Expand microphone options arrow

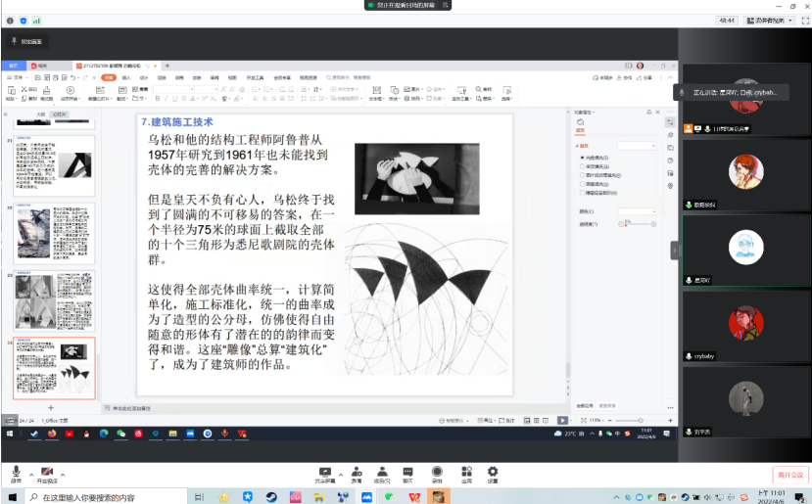[x=31, y=474]
